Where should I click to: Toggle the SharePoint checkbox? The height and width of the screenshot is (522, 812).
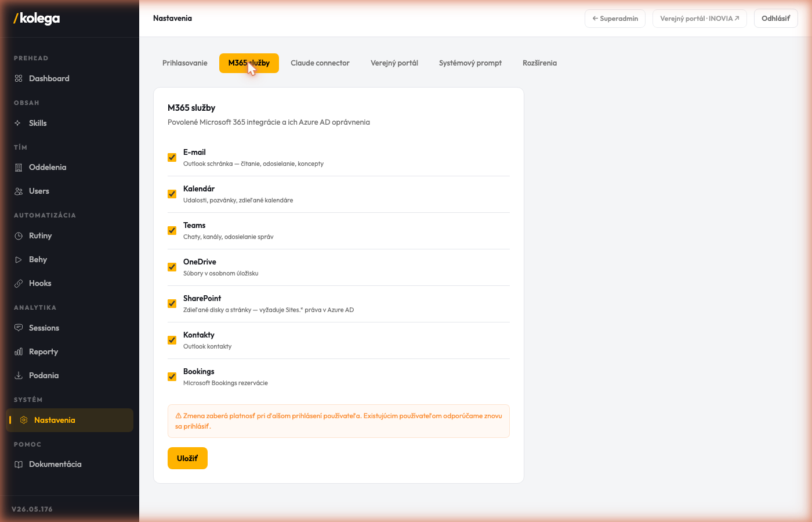point(172,303)
